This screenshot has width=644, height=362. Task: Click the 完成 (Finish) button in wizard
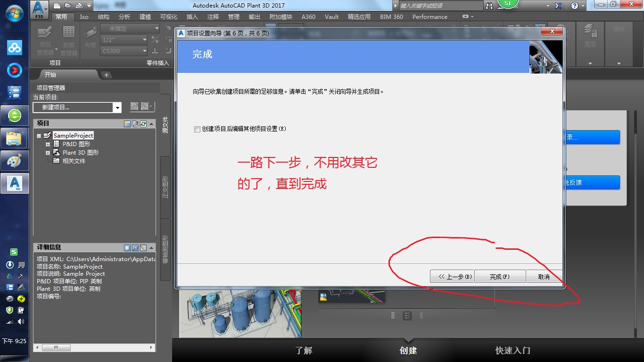[499, 277]
